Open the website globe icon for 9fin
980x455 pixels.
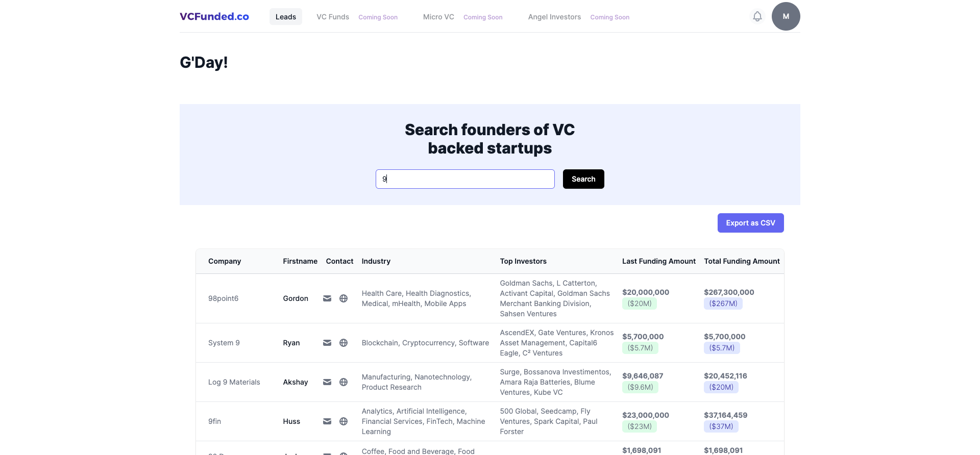click(x=344, y=421)
